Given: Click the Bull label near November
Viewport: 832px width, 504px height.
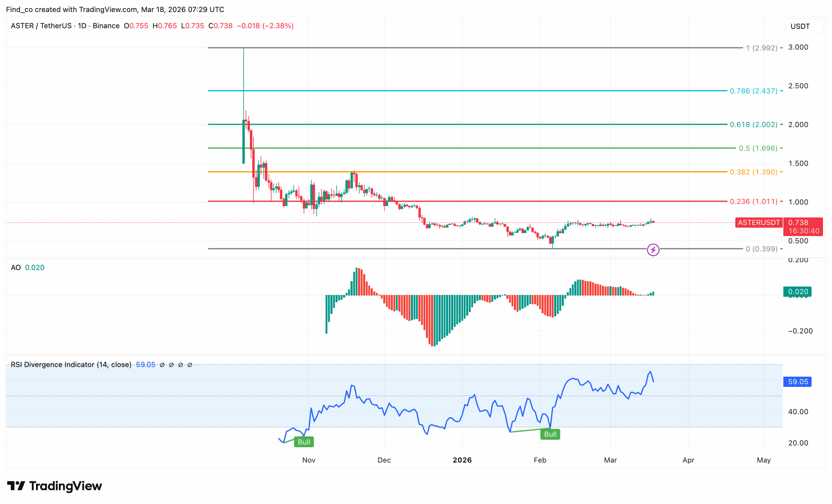Looking at the screenshot, I should [x=304, y=442].
